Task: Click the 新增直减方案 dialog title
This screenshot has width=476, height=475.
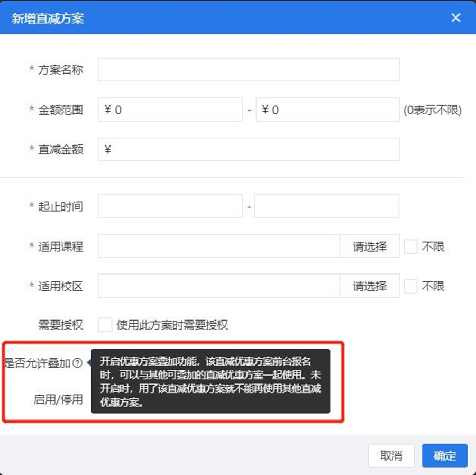Action: (x=48, y=19)
